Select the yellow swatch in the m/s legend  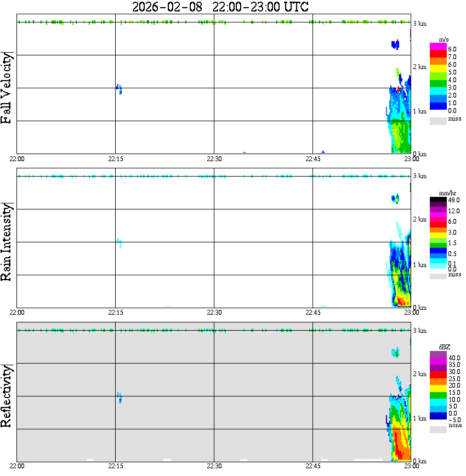438,69
